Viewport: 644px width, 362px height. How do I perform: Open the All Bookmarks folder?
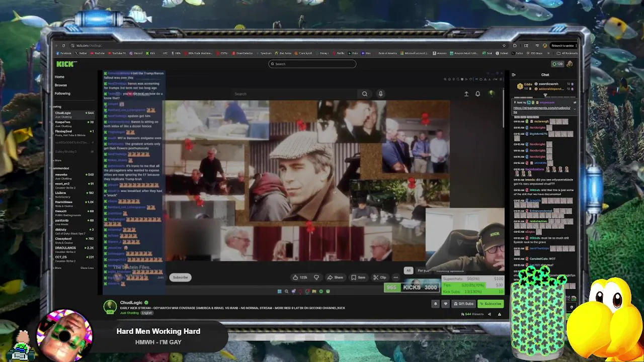pos(569,53)
